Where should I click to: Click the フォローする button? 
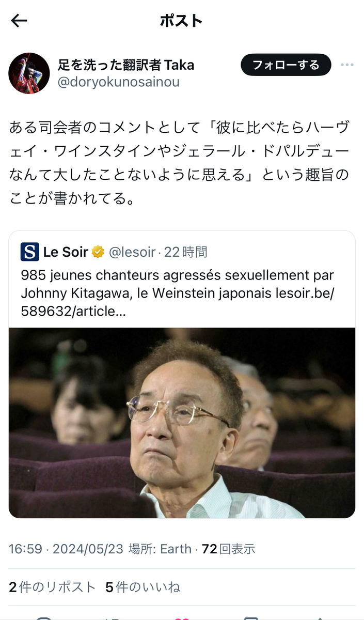pyautogui.click(x=286, y=65)
